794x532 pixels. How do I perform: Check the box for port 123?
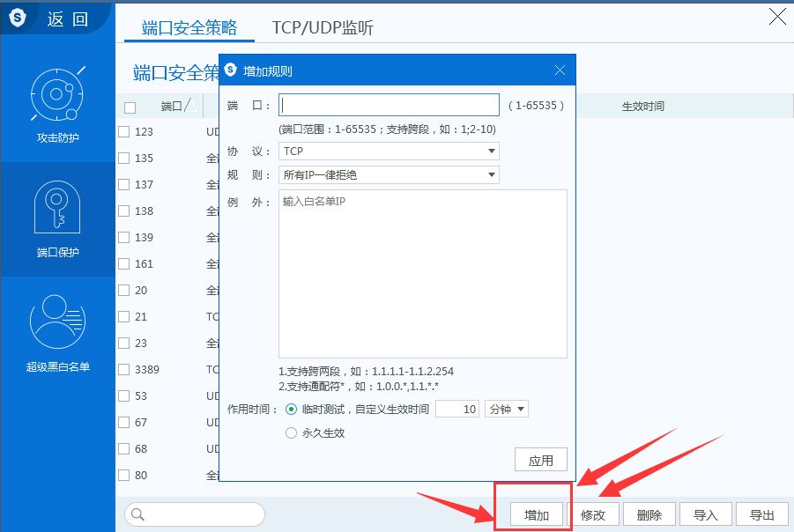pyautogui.click(x=124, y=131)
